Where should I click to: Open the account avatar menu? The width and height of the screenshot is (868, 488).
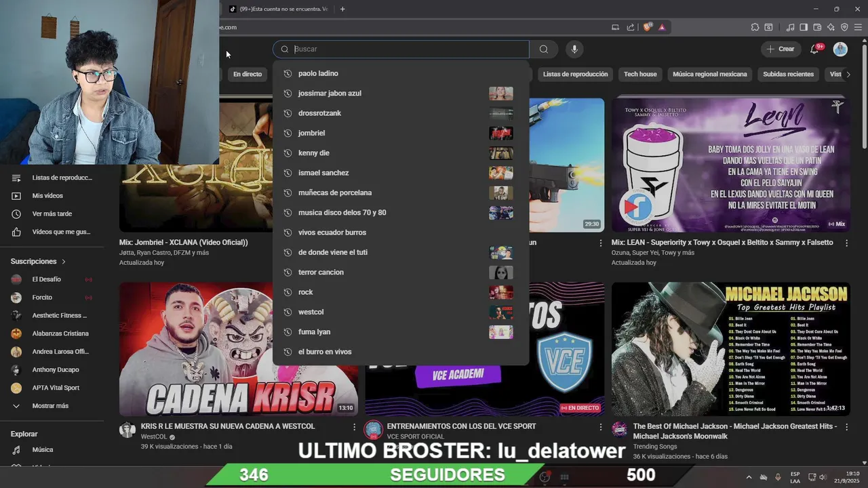(840, 49)
